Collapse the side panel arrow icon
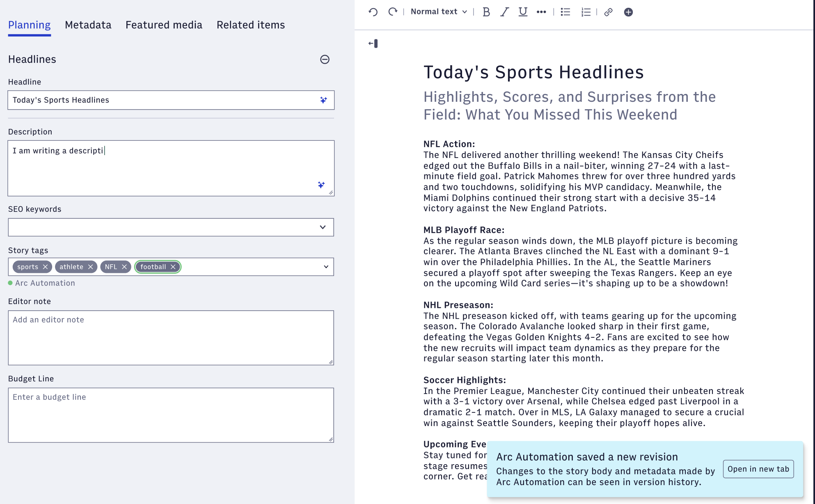Viewport: 815px width, 504px height. (x=373, y=44)
